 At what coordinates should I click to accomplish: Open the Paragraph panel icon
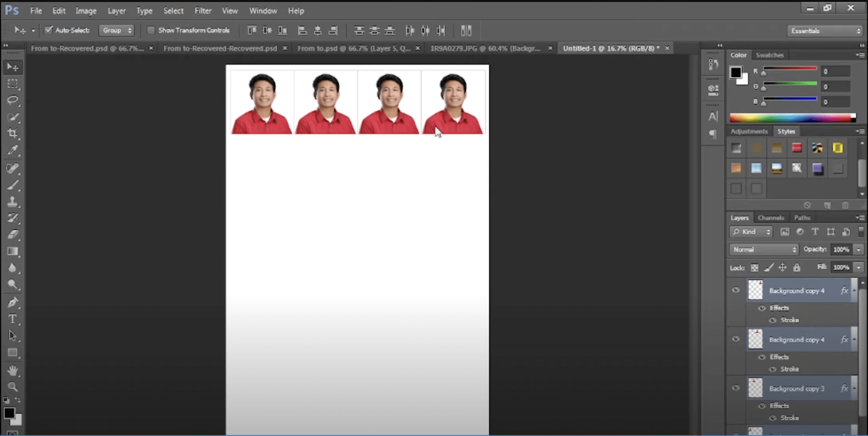tap(713, 134)
